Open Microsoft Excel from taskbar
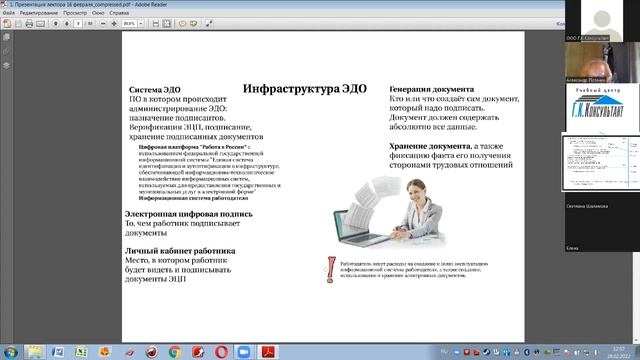This screenshot has width=640, height=360. tap(81, 352)
